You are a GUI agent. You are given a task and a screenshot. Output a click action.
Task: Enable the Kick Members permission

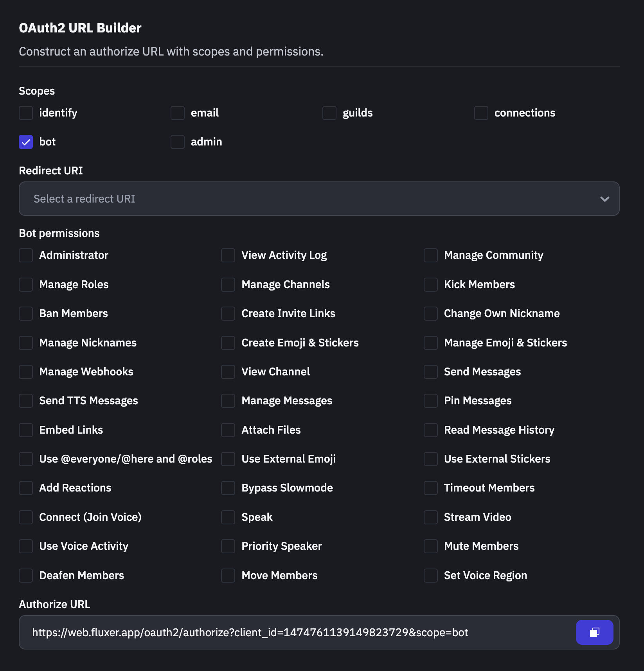(431, 285)
